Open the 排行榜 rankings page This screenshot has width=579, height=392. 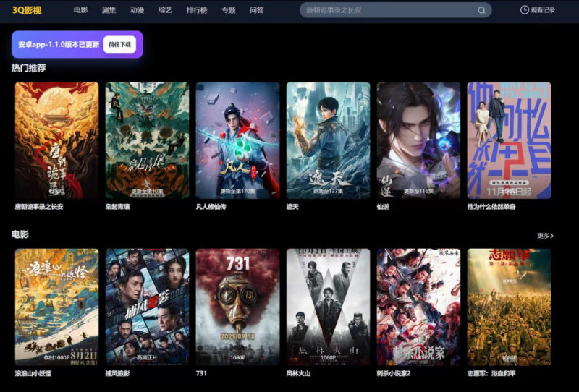pos(198,10)
